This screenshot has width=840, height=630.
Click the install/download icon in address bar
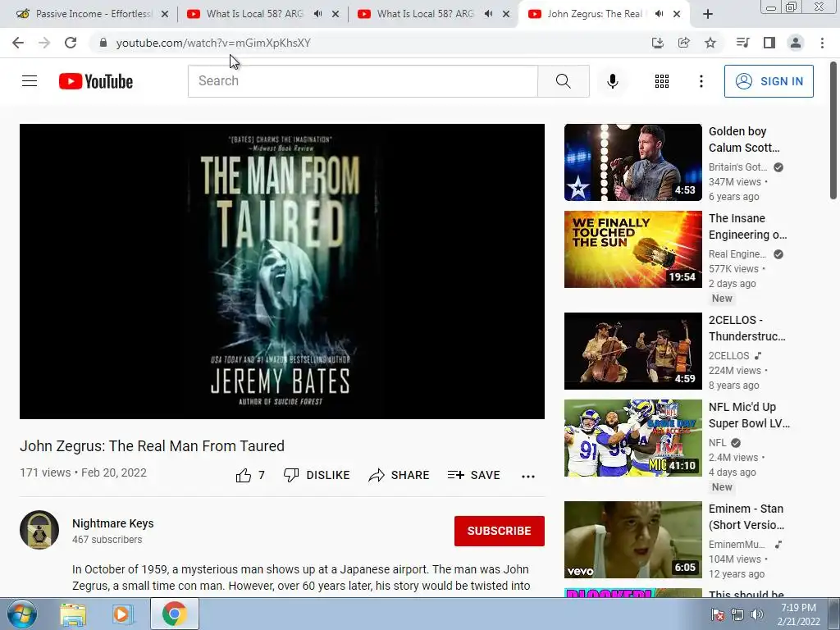pyautogui.click(x=658, y=43)
